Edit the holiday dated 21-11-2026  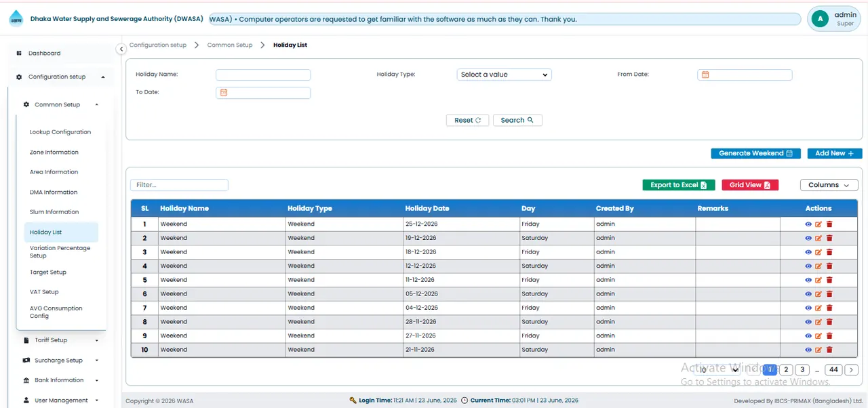click(818, 350)
